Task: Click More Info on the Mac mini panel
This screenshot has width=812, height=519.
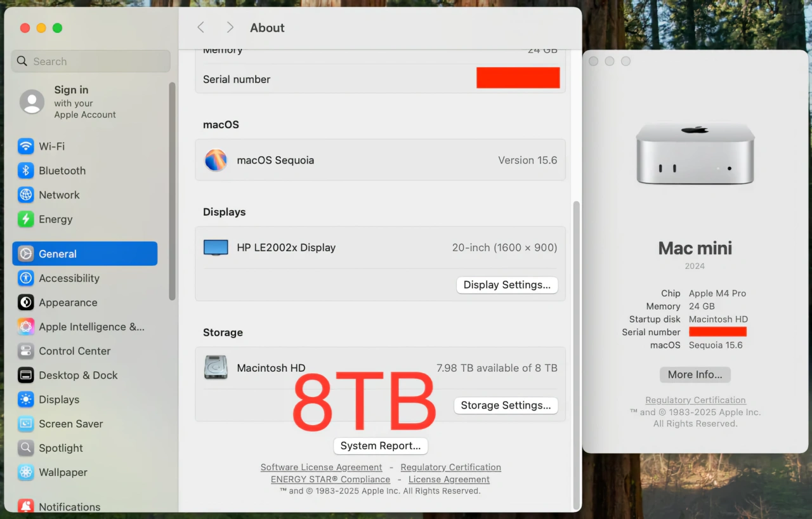Action: click(x=695, y=374)
